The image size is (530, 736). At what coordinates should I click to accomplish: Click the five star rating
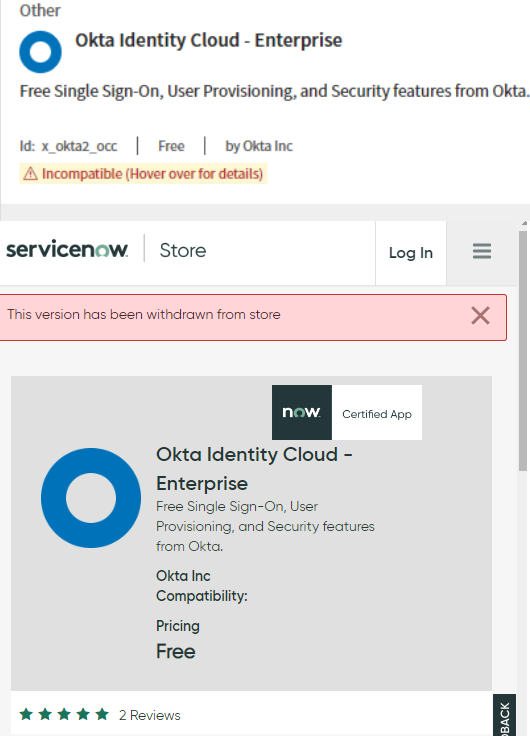[x=64, y=714]
